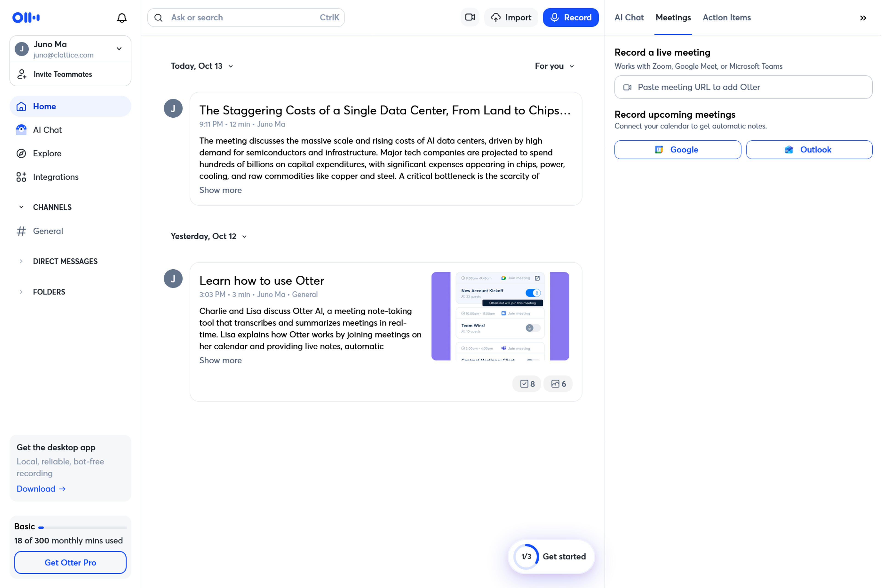This screenshot has width=882, height=588.
Task: Click the Otter logo
Action: 26,17
